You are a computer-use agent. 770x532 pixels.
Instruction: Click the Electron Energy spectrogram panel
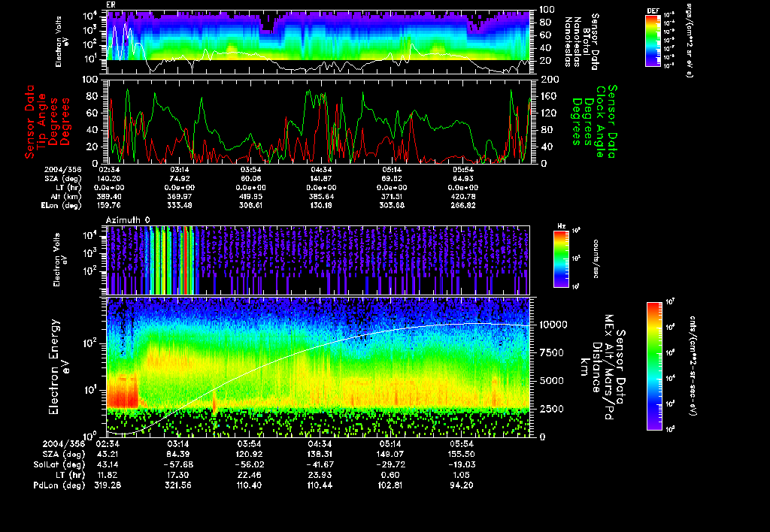(319, 367)
